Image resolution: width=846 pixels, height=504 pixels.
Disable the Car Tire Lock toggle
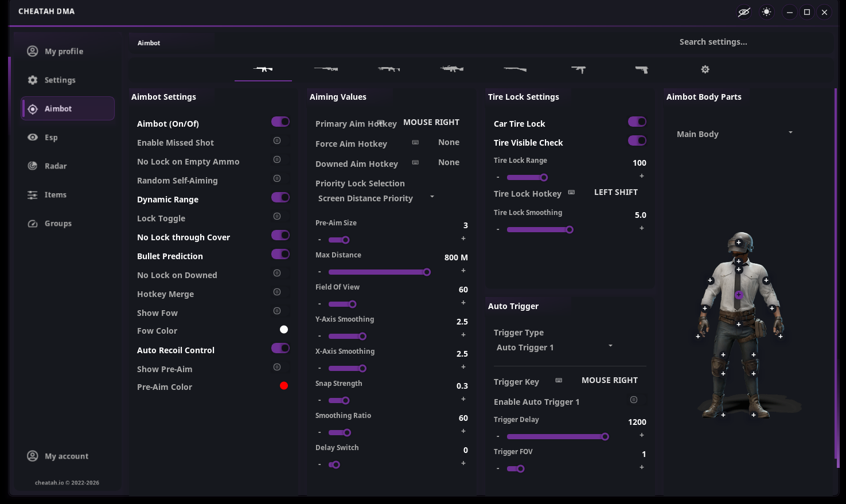point(637,122)
